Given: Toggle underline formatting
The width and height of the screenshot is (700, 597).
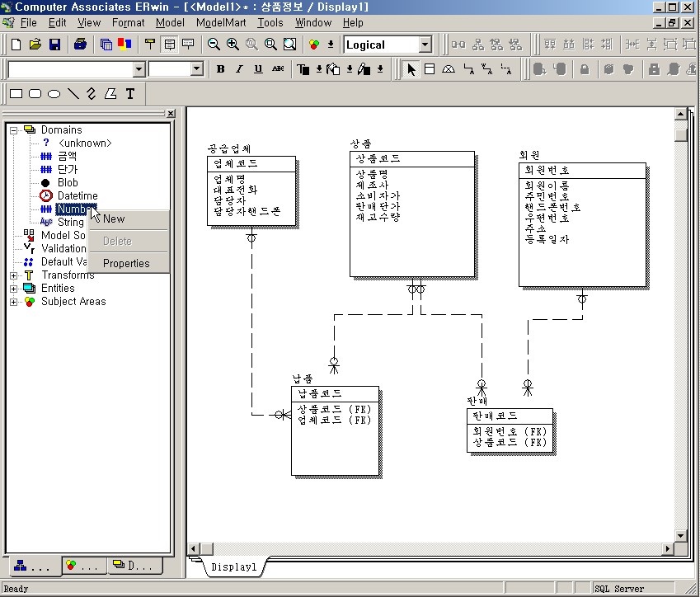Looking at the screenshot, I should 258,69.
